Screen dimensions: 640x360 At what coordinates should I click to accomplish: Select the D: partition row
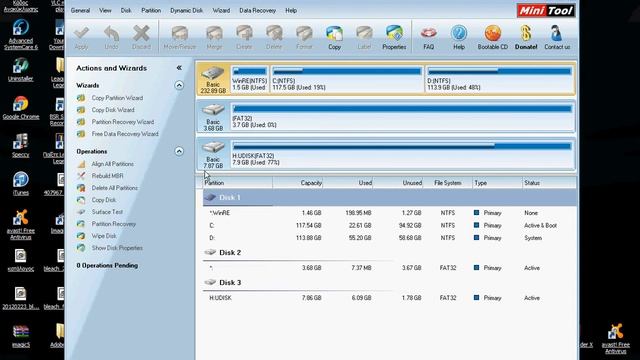pos(390,238)
